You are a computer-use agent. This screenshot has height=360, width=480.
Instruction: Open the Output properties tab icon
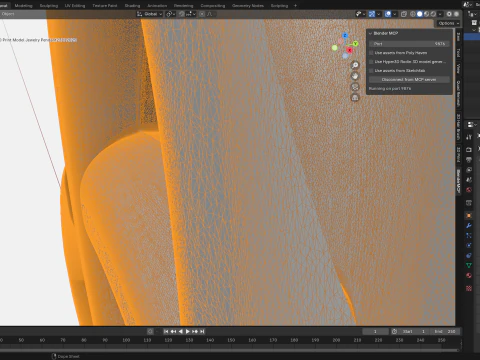tap(469, 160)
